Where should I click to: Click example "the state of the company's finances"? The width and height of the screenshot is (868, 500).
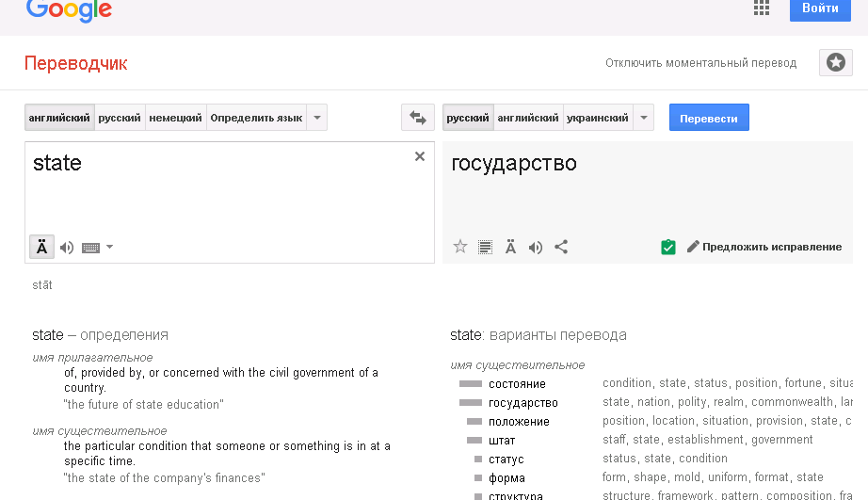(x=165, y=477)
